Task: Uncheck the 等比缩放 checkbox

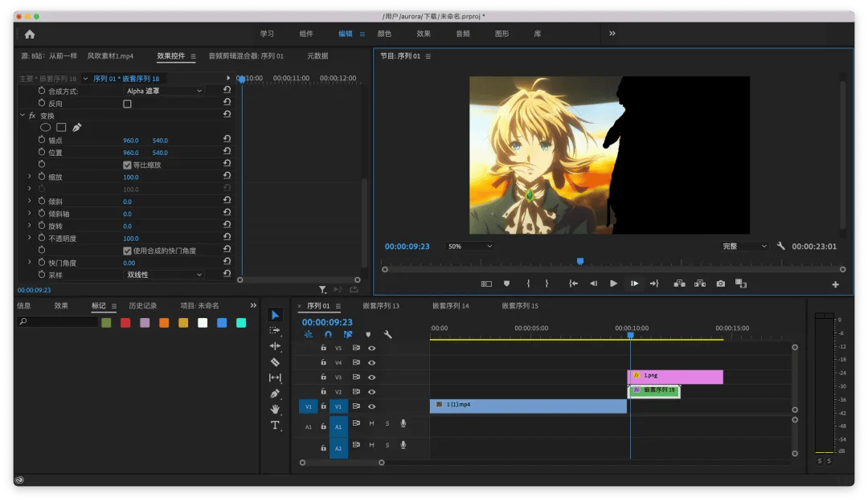Action: (x=127, y=165)
